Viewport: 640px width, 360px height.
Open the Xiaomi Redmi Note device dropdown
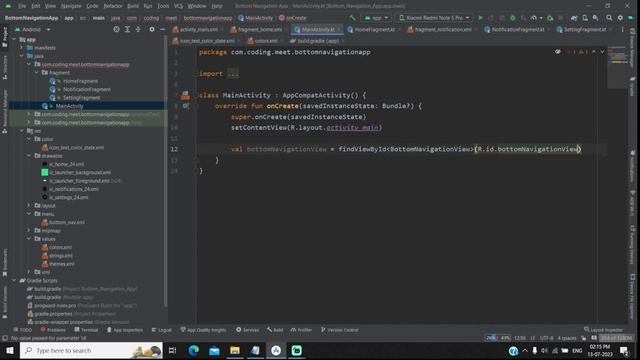click(434, 18)
